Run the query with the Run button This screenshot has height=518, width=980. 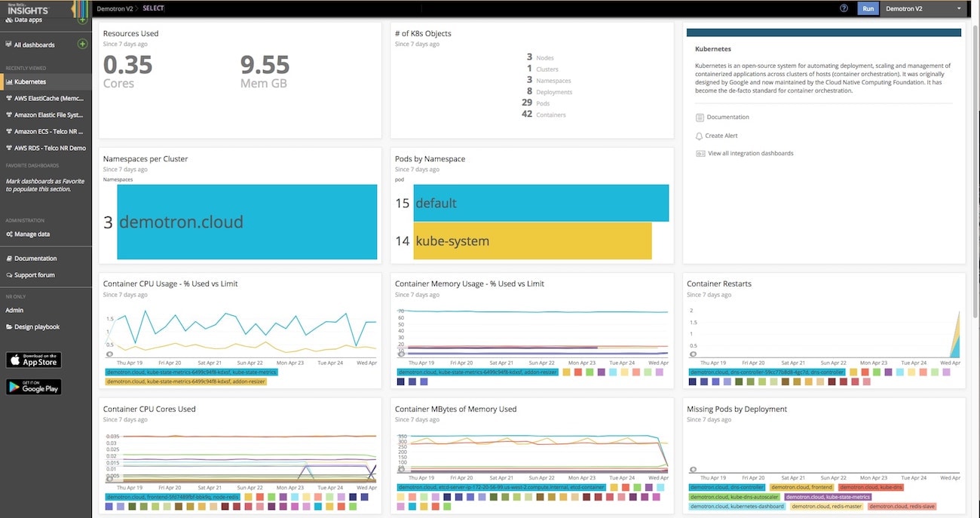[868, 9]
